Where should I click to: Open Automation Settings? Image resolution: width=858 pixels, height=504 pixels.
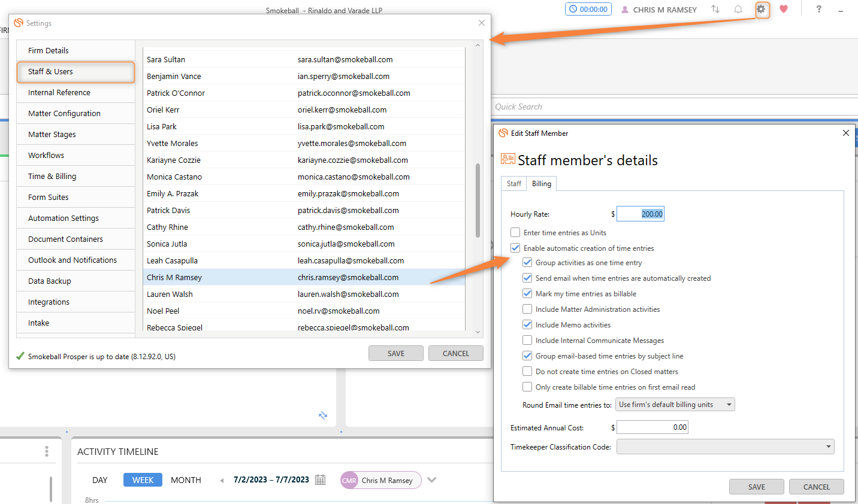(75, 218)
